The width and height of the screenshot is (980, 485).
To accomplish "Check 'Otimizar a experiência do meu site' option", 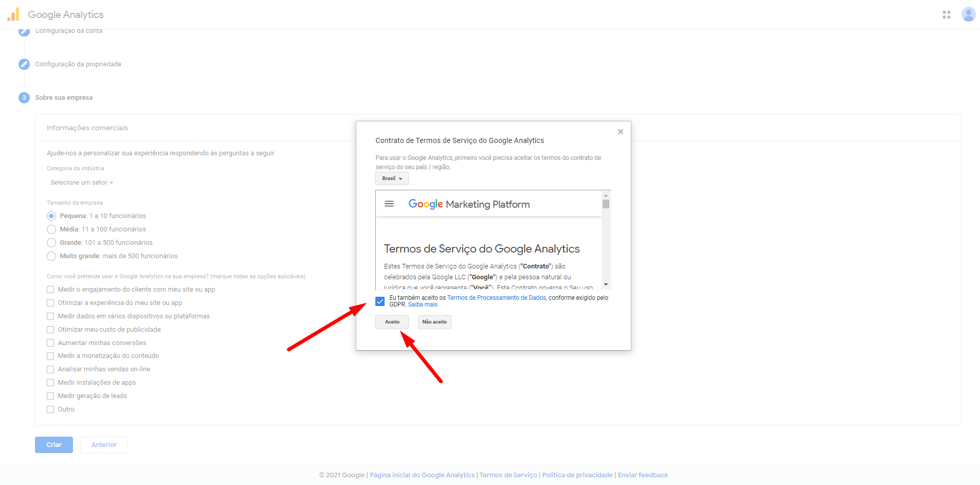I will [50, 303].
